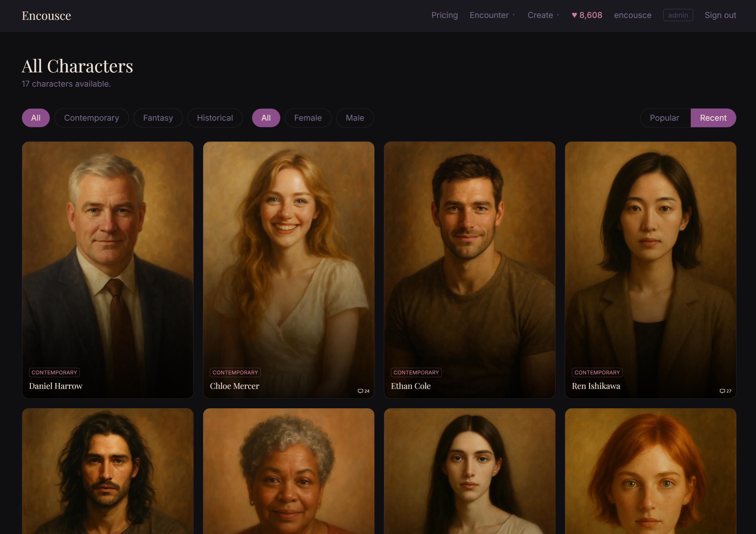Image resolution: width=756 pixels, height=534 pixels.
Task: Open the Pricing page
Action: [445, 15]
